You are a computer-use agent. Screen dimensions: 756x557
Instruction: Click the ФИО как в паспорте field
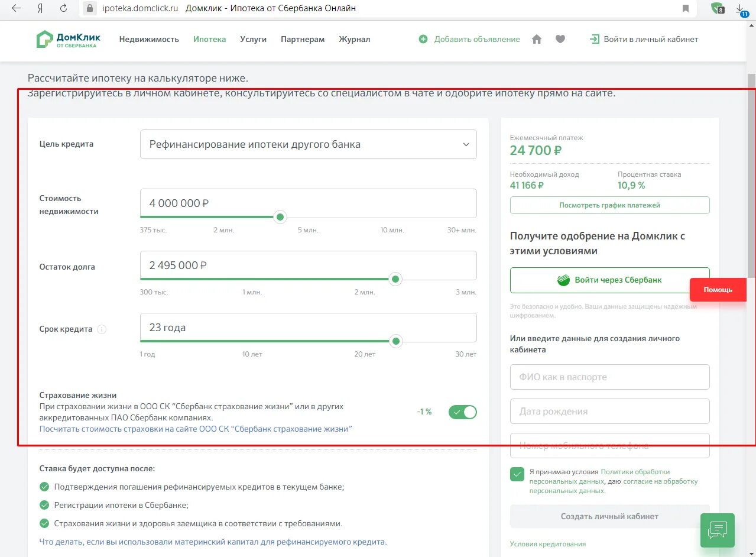pos(610,377)
